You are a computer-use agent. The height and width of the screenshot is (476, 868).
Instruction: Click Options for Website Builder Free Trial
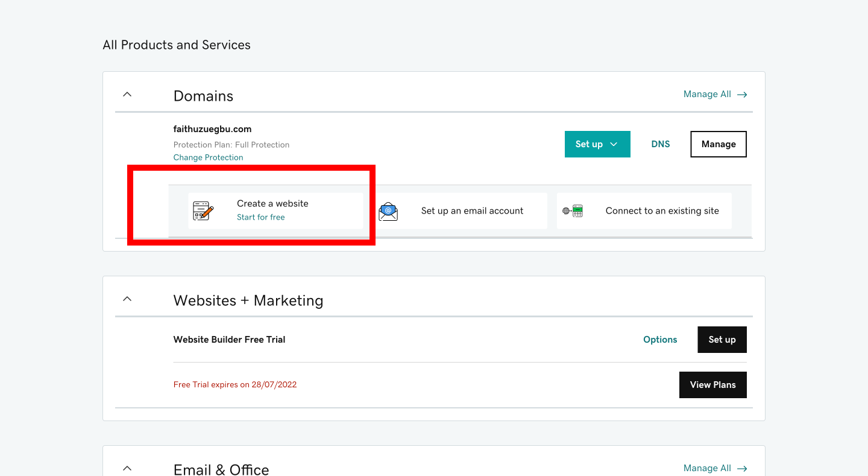click(660, 339)
